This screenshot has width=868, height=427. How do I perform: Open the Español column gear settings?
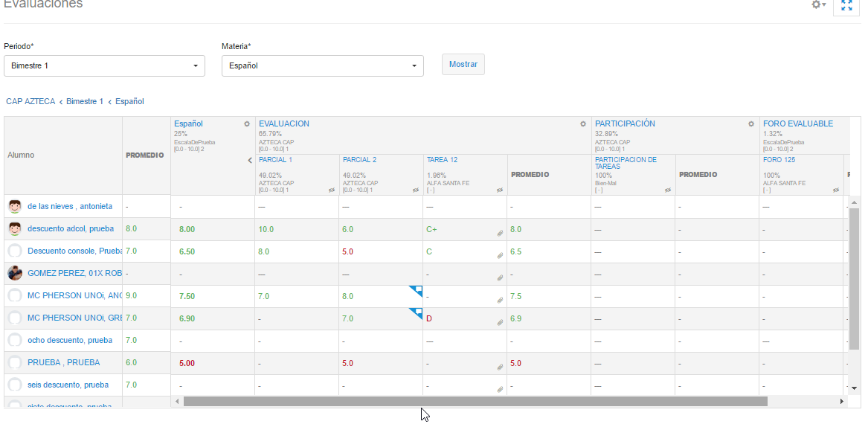[247, 124]
